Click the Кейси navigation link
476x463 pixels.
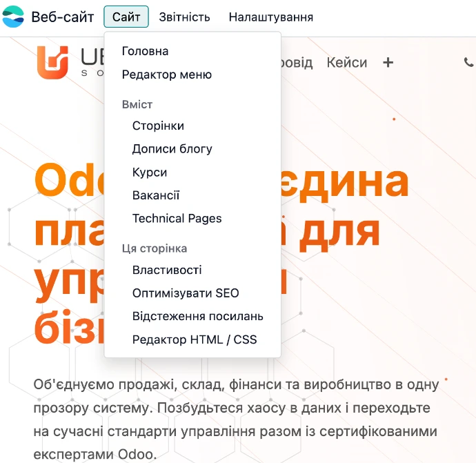click(x=347, y=63)
